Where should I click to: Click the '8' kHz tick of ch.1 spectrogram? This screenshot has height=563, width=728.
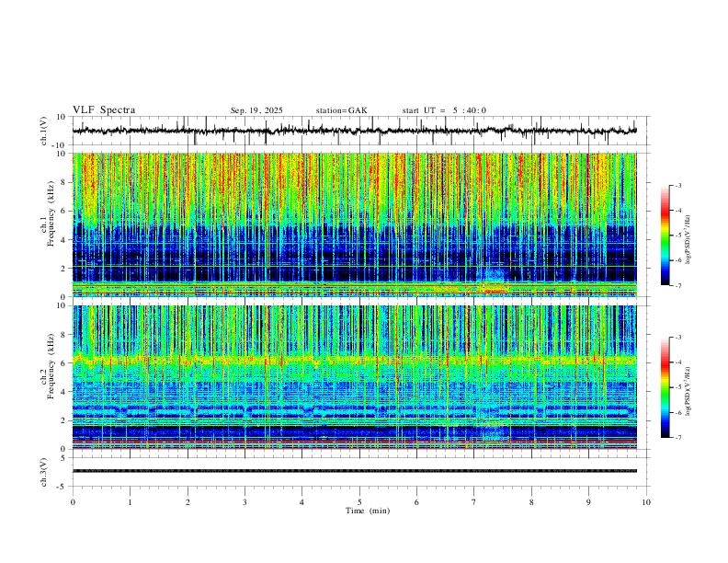pyautogui.click(x=65, y=182)
